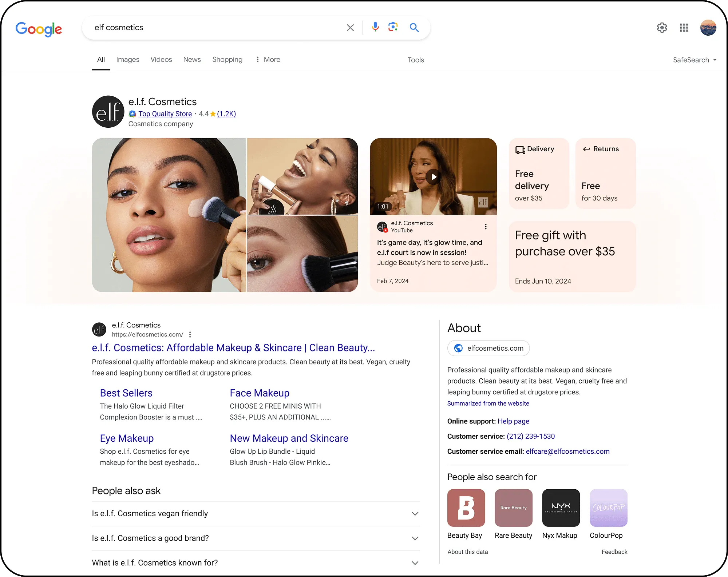Click the Best Sellers link
This screenshot has width=728, height=577.
point(126,393)
